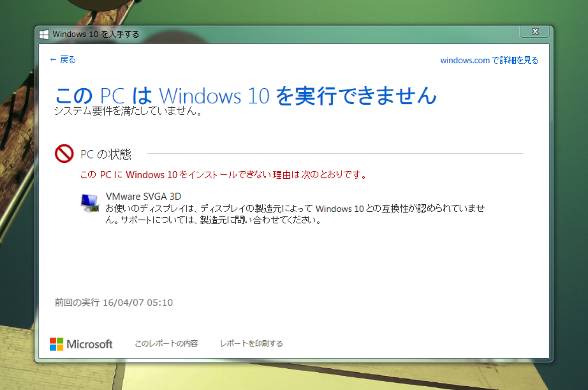Click the PC の状態 section label
Viewport: 588px width, 390px height.
(x=106, y=154)
